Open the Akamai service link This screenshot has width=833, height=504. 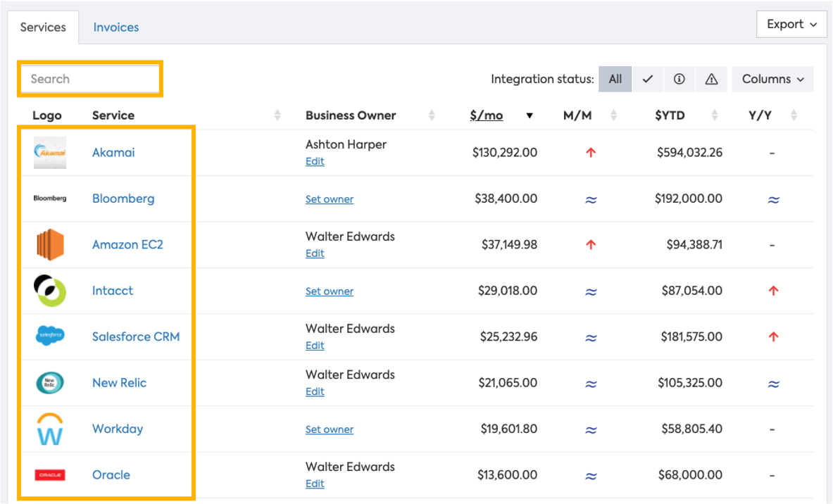pyautogui.click(x=113, y=153)
